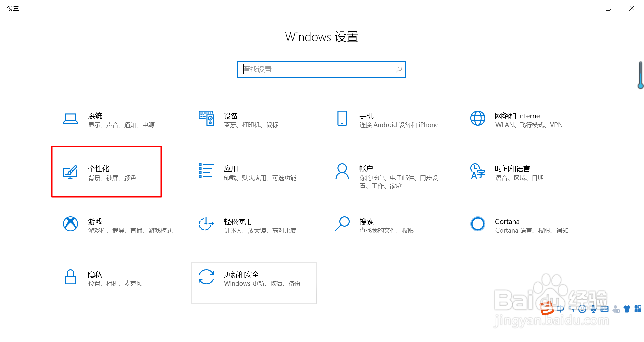Viewport: 644px width, 342px height.
Task: Click the 查找设置 search box
Action: (x=321, y=69)
